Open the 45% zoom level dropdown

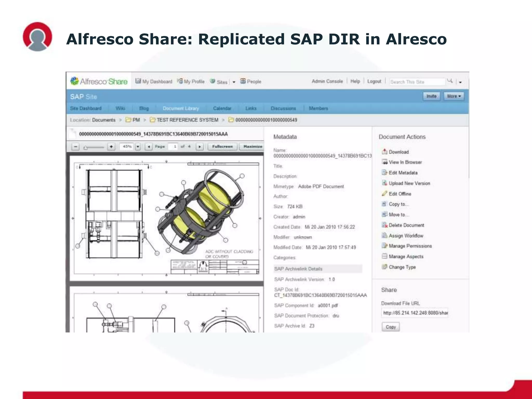138,147
